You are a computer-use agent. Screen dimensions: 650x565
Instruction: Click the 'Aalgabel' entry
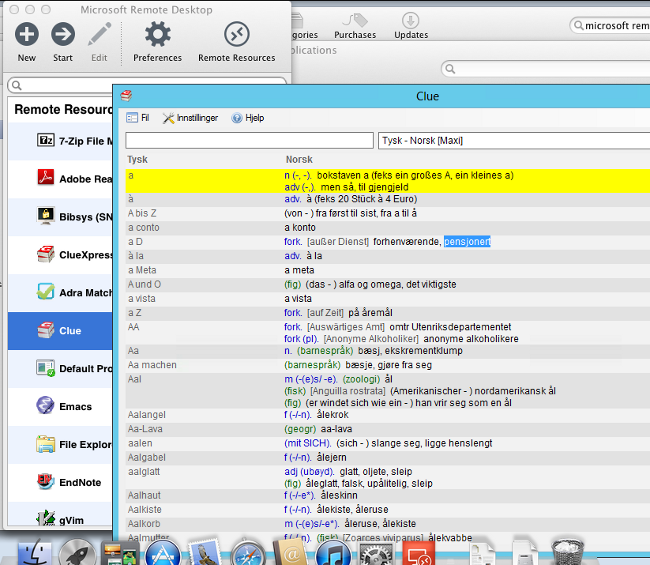click(147, 457)
